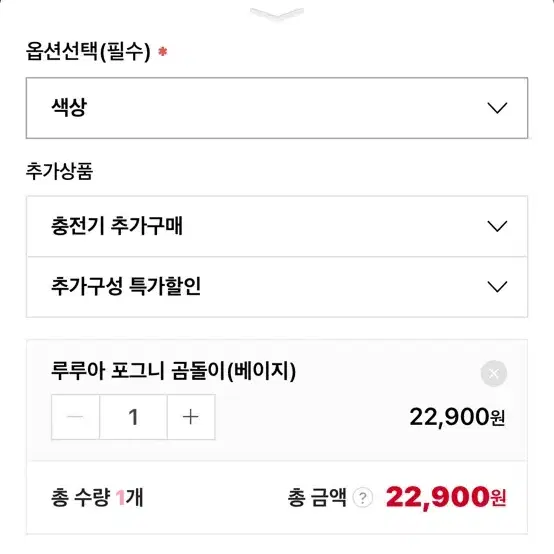Screen dimensions: 554x554
Task: Expand the 충전기 추가구매 dropdown
Action: tap(277, 226)
